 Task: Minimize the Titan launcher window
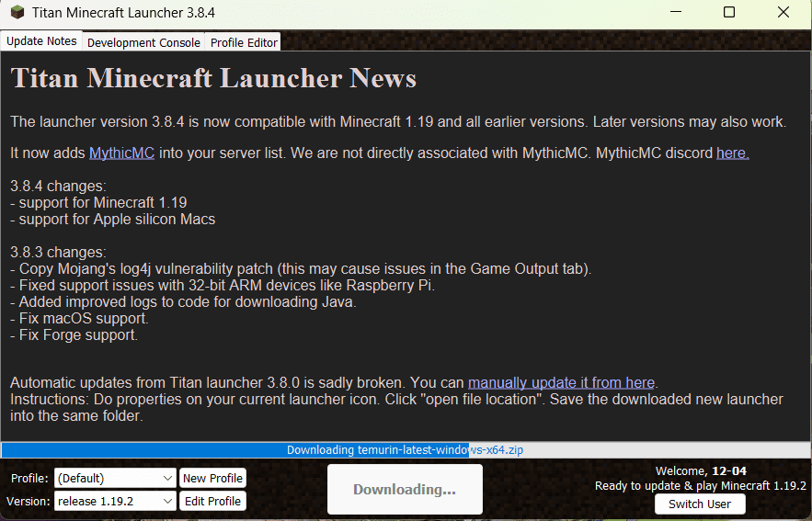coord(675,12)
